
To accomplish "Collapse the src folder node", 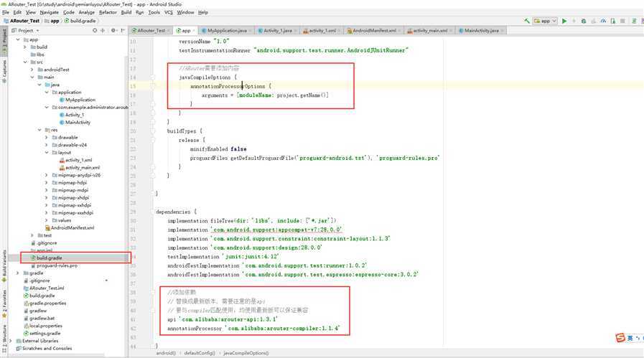I will click(x=25, y=62).
